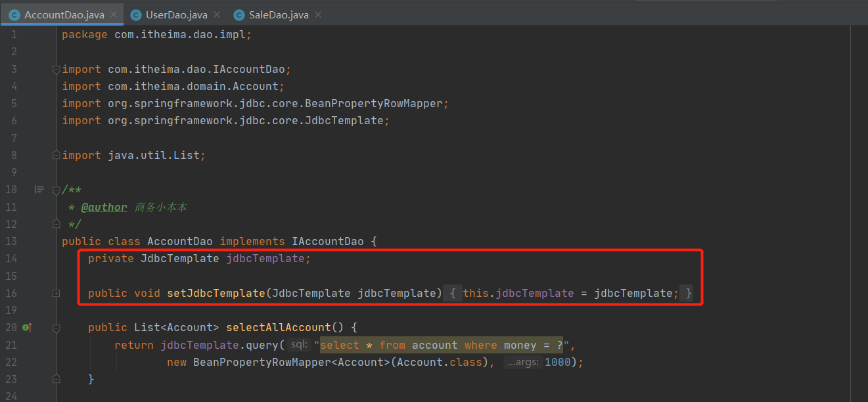The height and width of the screenshot is (402, 868).
Task: Open the SaleDao.java tab
Action: 279,14
